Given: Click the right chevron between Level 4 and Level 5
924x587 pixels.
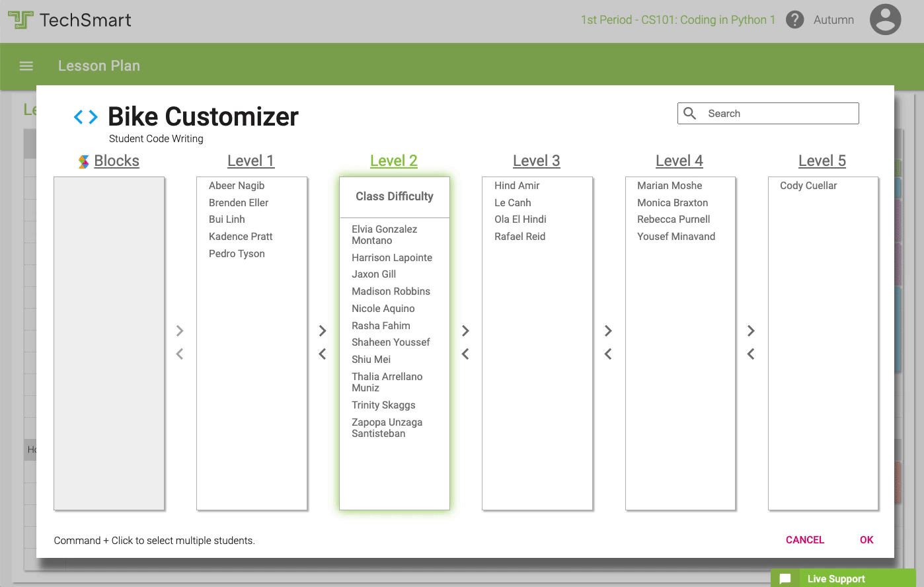Looking at the screenshot, I should point(751,331).
